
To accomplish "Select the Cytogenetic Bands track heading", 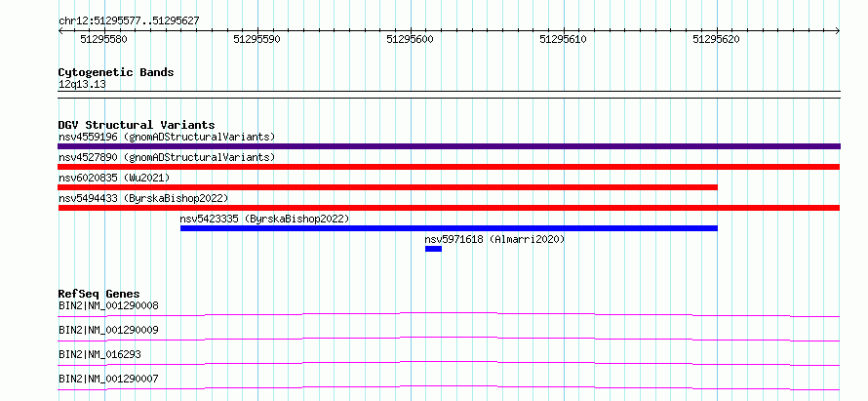I will [x=116, y=72].
